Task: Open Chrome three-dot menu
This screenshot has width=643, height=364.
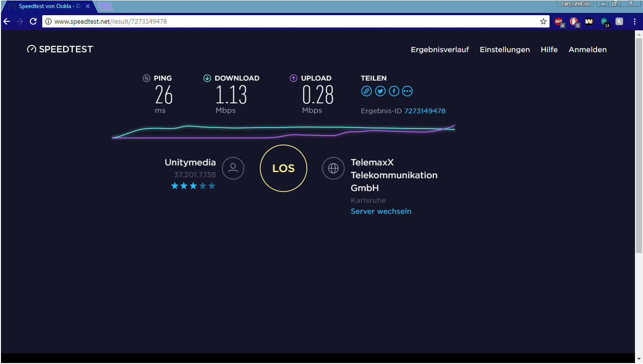Action: pyautogui.click(x=634, y=21)
